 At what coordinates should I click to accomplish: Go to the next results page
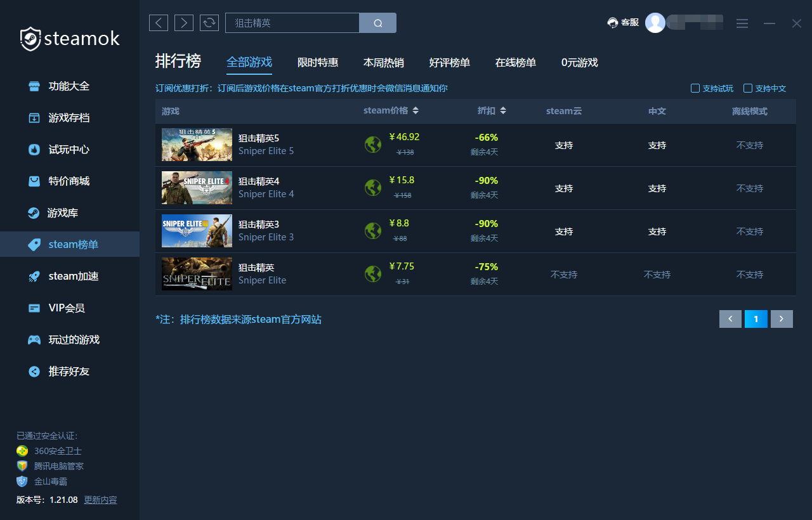782,319
